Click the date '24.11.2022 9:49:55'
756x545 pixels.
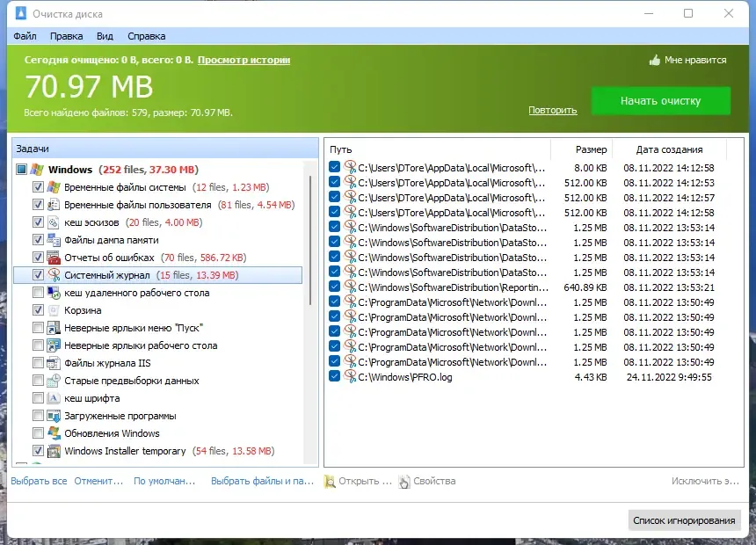click(x=669, y=377)
